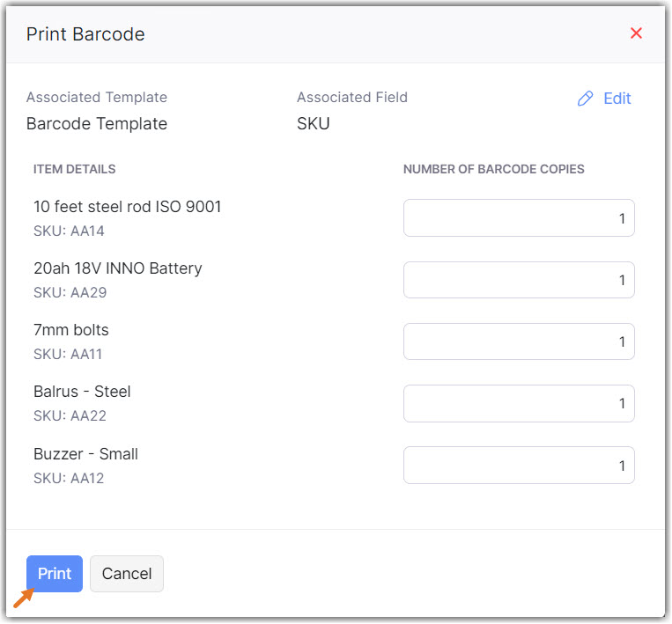The height and width of the screenshot is (624, 672).
Task: Click the SKU: AA11 text under 7mm bolts
Action: [70, 355]
